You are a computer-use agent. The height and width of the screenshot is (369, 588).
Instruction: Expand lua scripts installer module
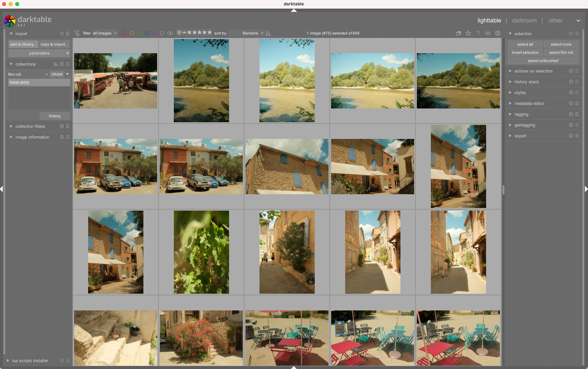[x=8, y=361]
